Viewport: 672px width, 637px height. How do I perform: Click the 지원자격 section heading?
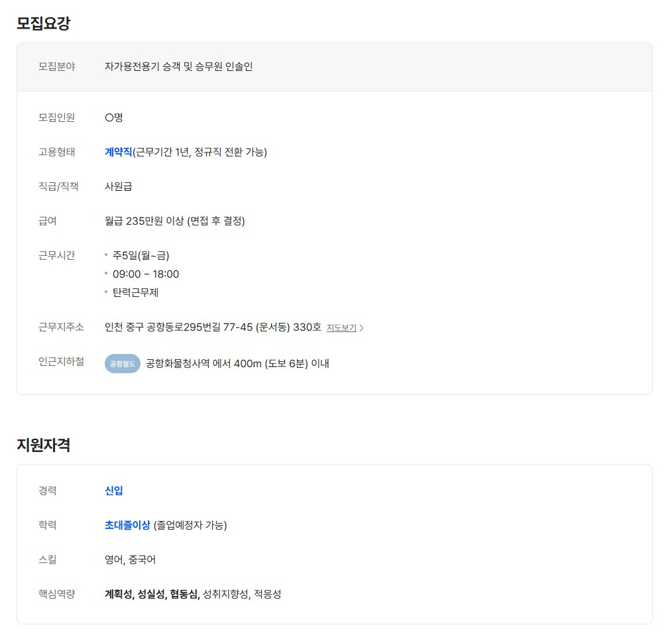pyautogui.click(x=44, y=445)
